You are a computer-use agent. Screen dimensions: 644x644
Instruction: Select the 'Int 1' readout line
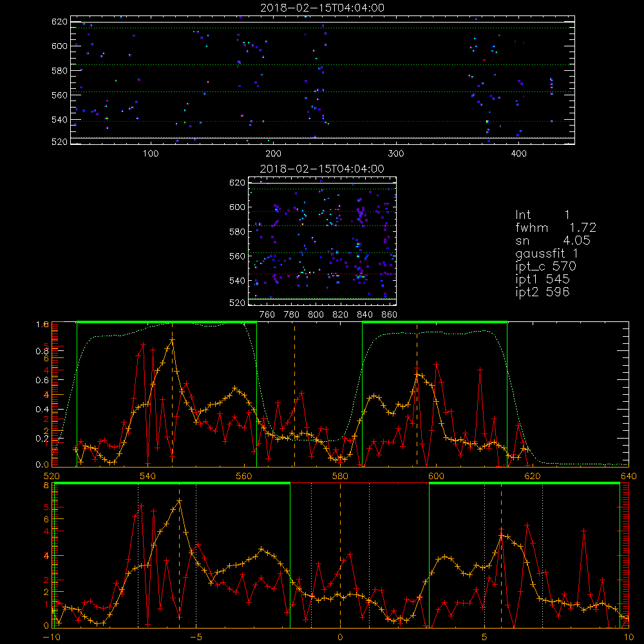542,215
